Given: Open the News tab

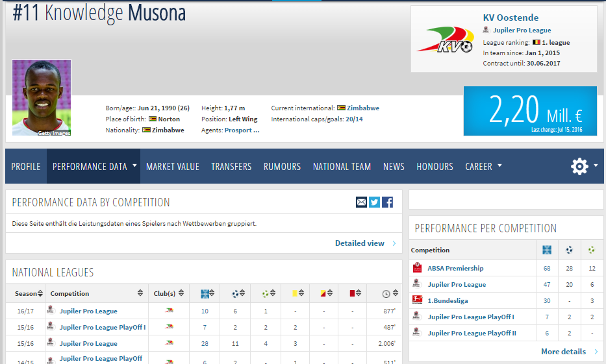Looking at the screenshot, I should pyautogui.click(x=394, y=166).
